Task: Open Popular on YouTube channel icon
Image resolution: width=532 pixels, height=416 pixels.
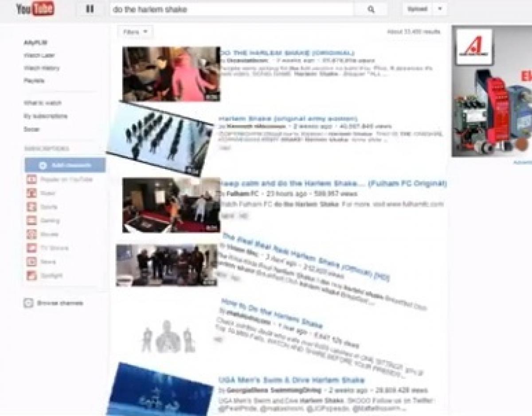Action: click(31, 179)
